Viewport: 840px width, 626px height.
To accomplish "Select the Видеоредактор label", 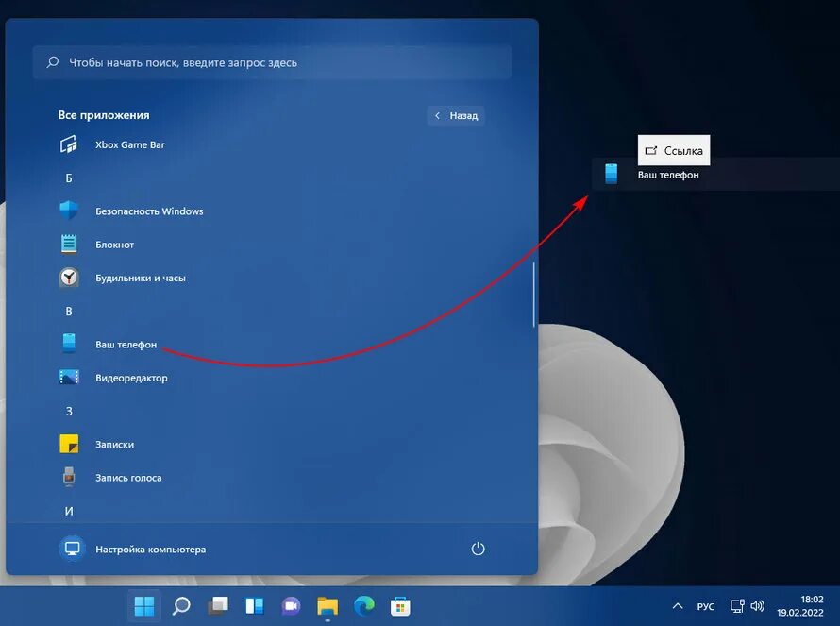I will [131, 378].
